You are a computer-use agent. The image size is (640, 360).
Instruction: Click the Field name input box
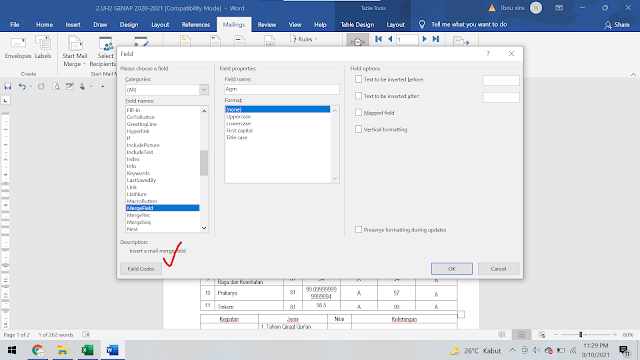[282, 89]
